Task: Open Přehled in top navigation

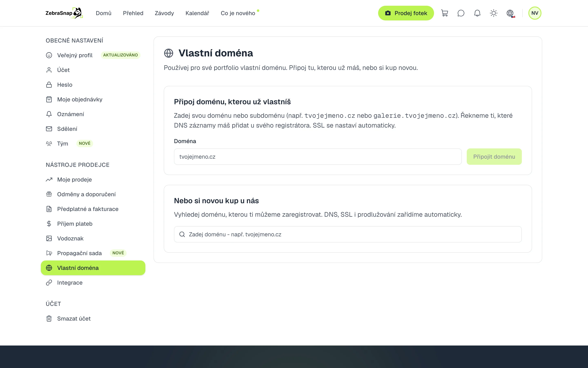Action: coord(133,13)
